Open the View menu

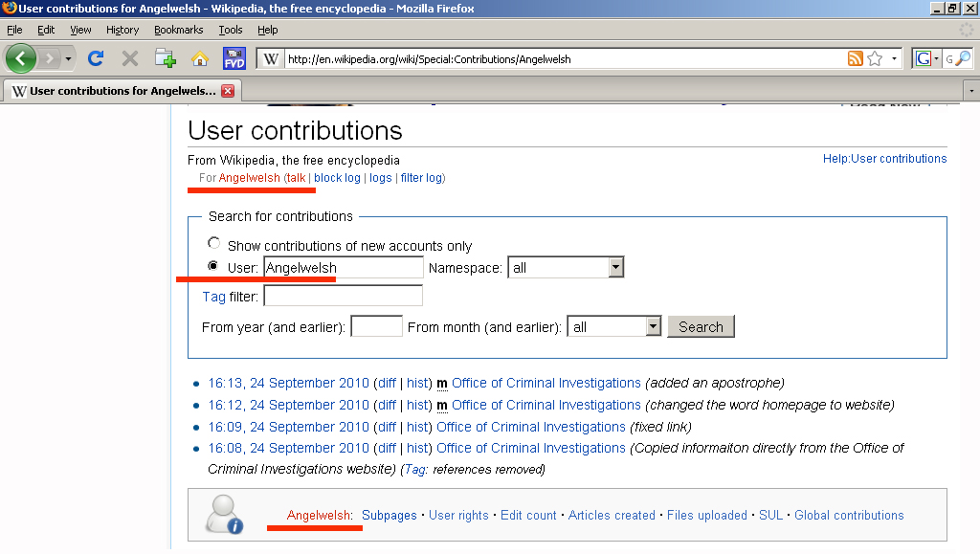click(80, 30)
